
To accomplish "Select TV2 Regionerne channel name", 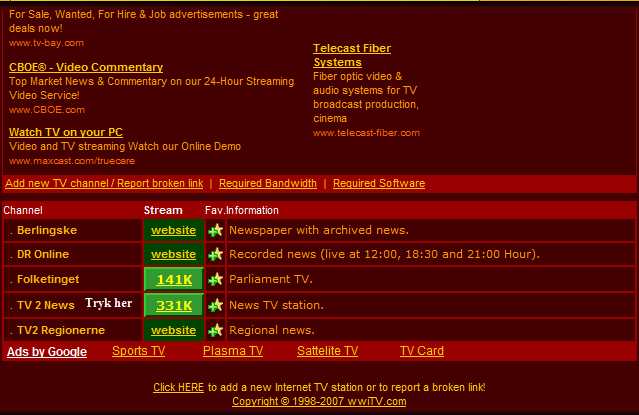I will coord(61,330).
